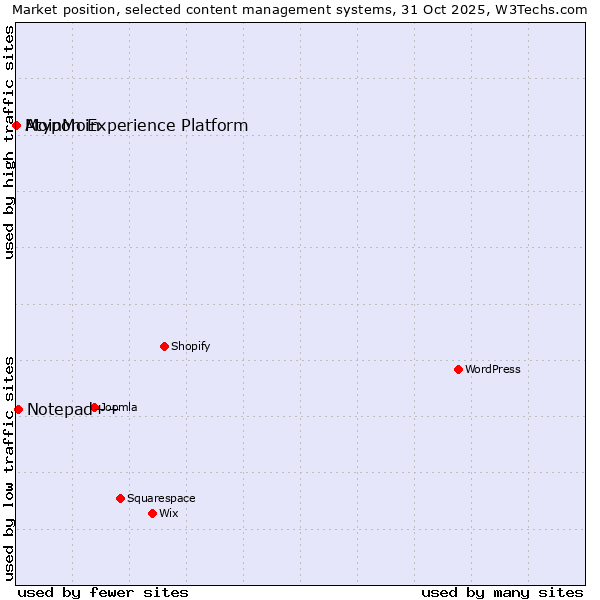Select the Wix data point marker
The width and height of the screenshot is (600, 600).
tap(152, 513)
